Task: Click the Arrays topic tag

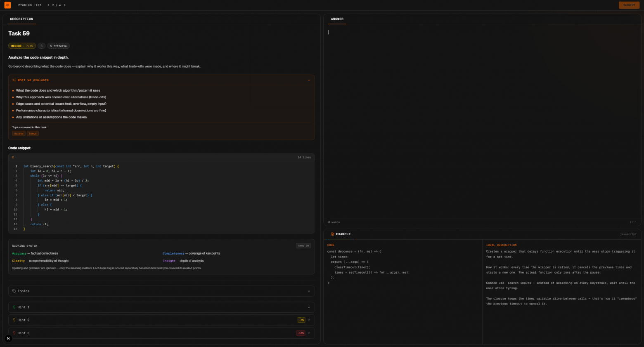Action: (19, 134)
